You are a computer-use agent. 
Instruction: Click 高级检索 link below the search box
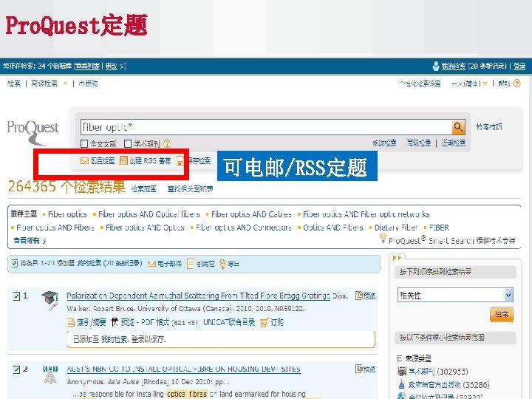(x=419, y=143)
